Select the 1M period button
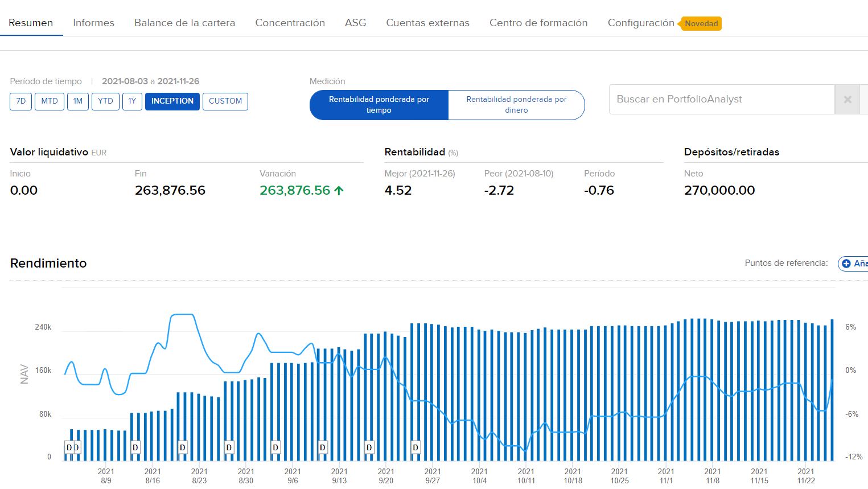This screenshot has height=489, width=868. point(78,101)
